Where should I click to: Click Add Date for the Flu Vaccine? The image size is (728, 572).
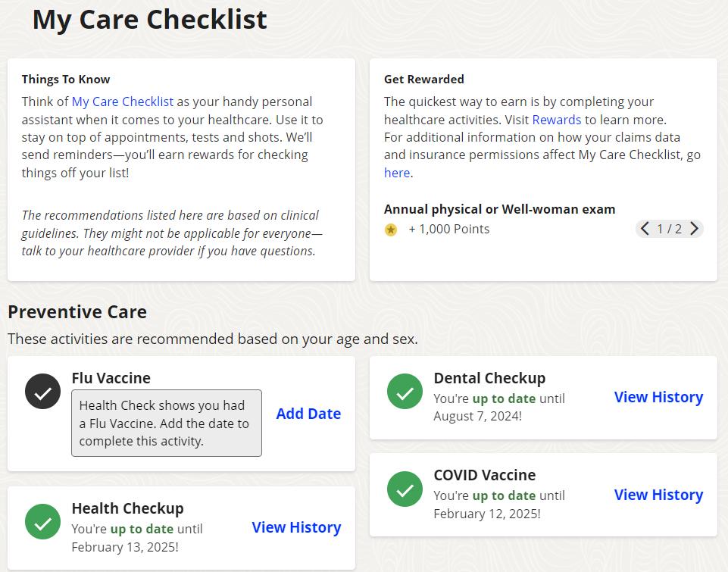308,414
